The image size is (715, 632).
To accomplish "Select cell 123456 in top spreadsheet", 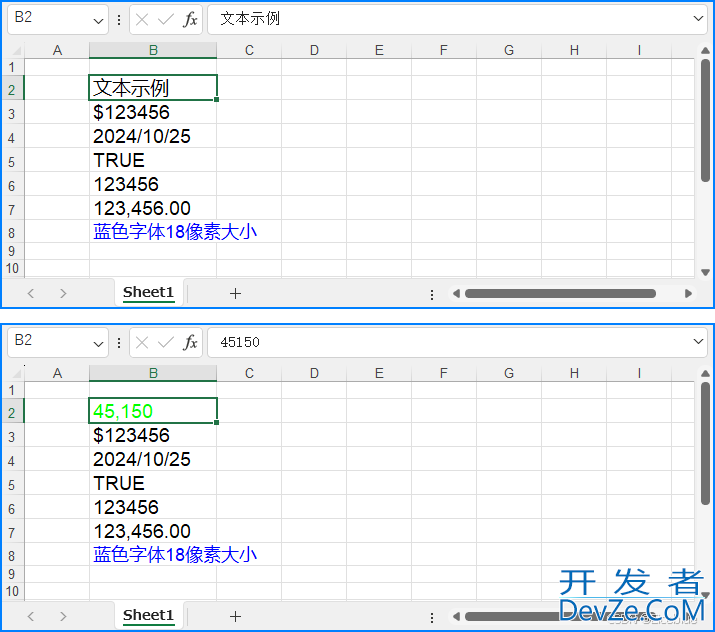I will tap(153, 184).
